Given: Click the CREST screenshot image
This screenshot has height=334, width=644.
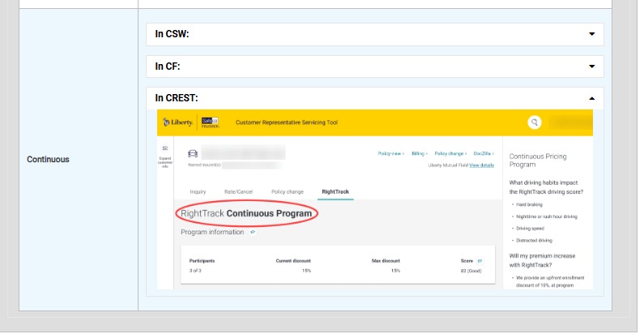Looking at the screenshot, I should pyautogui.click(x=375, y=199).
